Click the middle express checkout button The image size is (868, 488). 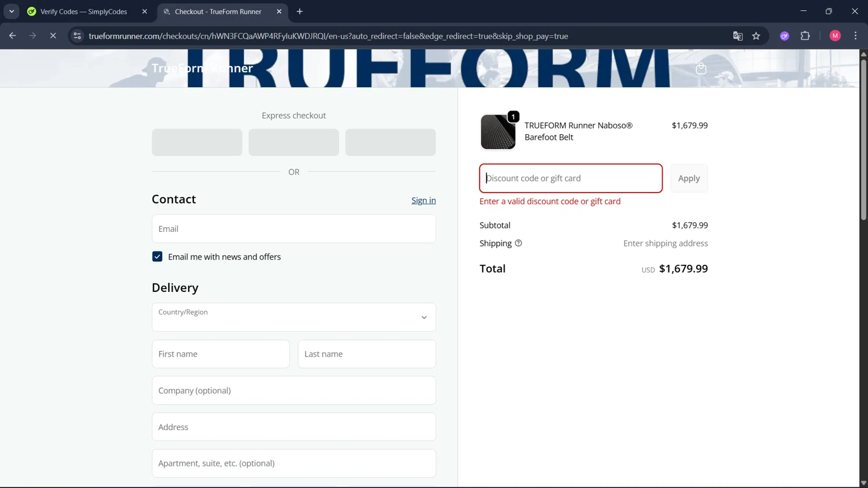(294, 142)
